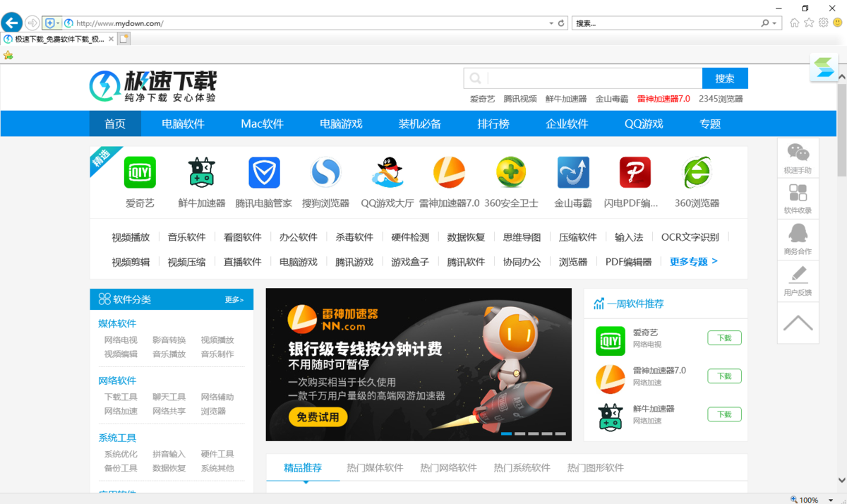847x504 pixels.
Task: Select the first banner carousel indicator
Action: pyautogui.click(x=506, y=433)
